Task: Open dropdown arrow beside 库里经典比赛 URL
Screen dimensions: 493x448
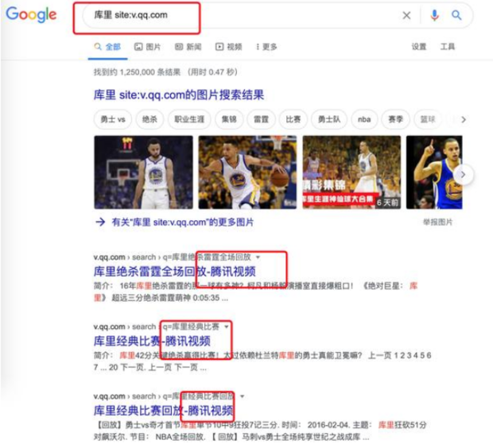Action: 227,326
